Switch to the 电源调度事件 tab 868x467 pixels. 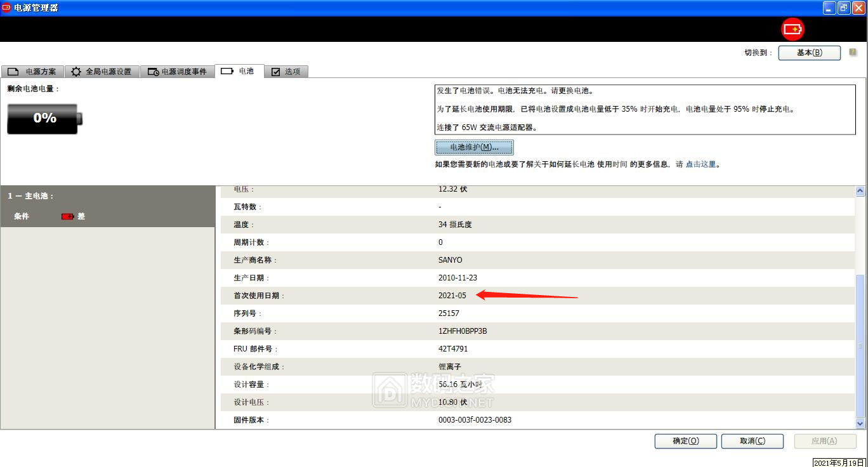point(177,72)
